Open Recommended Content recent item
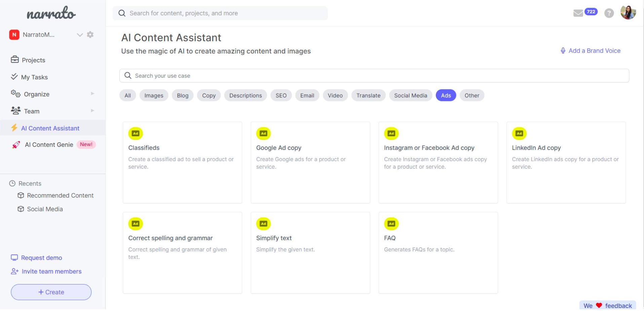 pos(60,196)
